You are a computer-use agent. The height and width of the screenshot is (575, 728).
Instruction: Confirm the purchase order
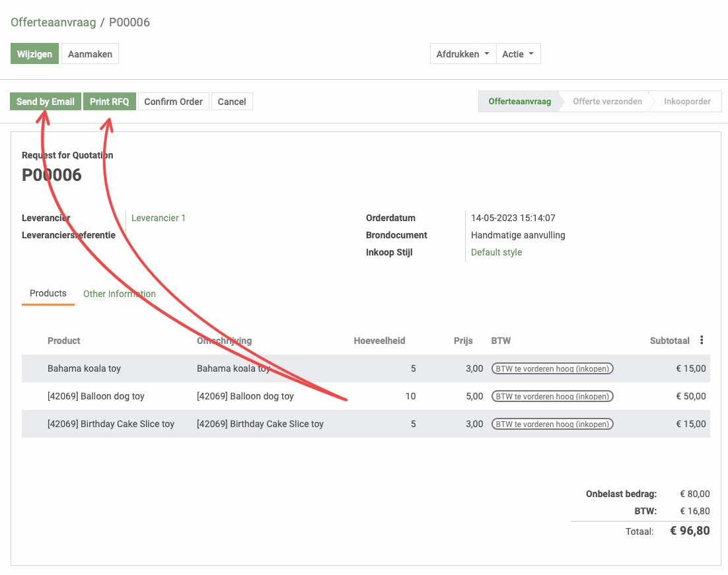coord(174,102)
